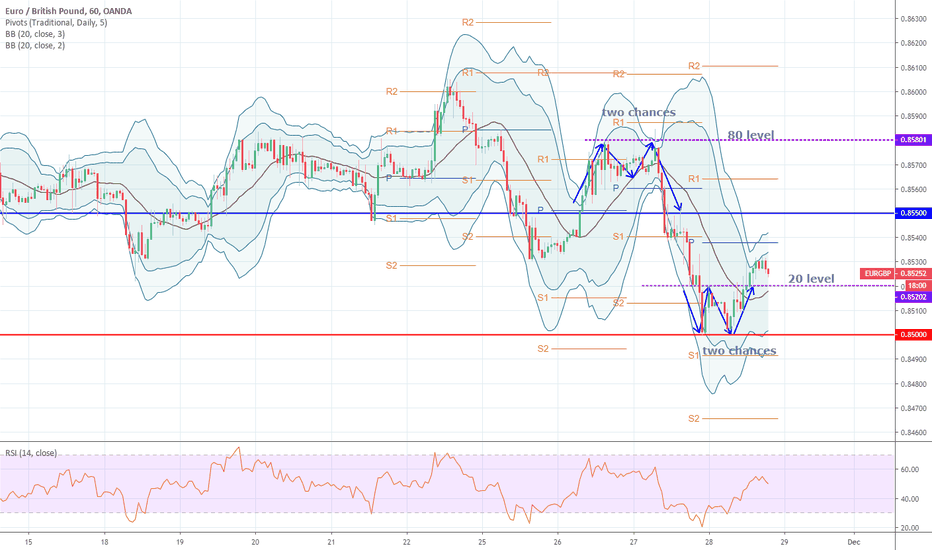Click the red EURGBP last price tag
Viewport: 932px width, 550px height.
pos(877,273)
